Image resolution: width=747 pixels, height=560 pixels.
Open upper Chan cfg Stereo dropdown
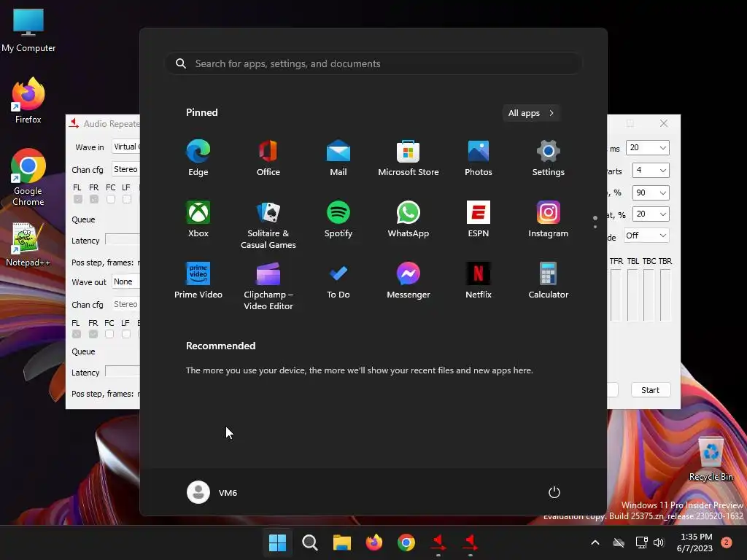tap(125, 169)
